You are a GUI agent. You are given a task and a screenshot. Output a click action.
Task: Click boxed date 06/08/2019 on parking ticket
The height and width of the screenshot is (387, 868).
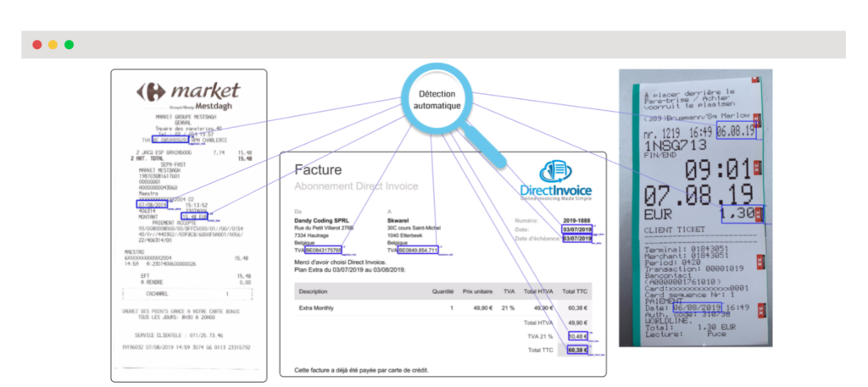[x=698, y=307]
